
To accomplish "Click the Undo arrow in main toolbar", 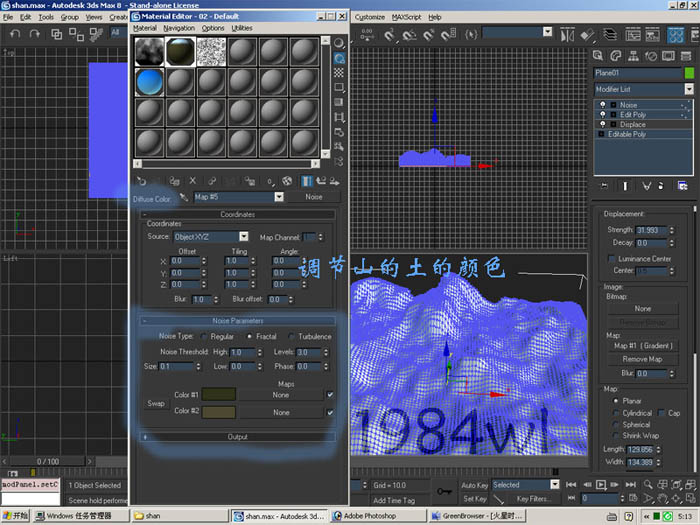I will 15,34.
